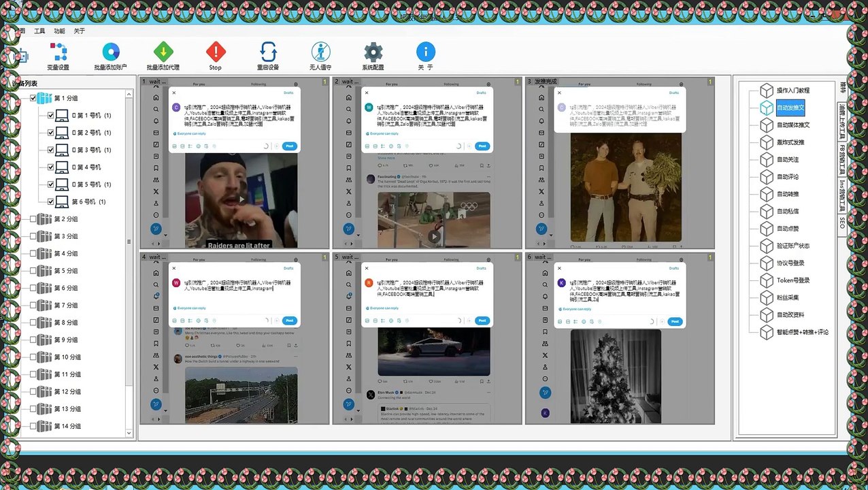
Task: Open the Christmas tree photo in device 6
Action: click(x=616, y=376)
